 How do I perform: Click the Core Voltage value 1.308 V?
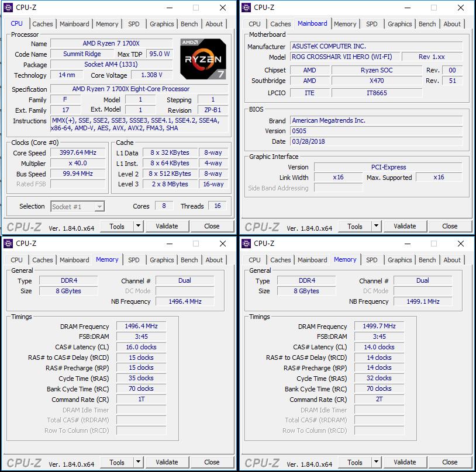[152, 75]
